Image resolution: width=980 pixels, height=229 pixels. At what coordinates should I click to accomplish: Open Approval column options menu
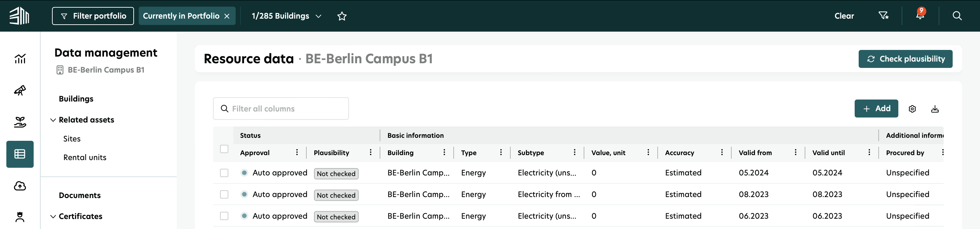(297, 152)
